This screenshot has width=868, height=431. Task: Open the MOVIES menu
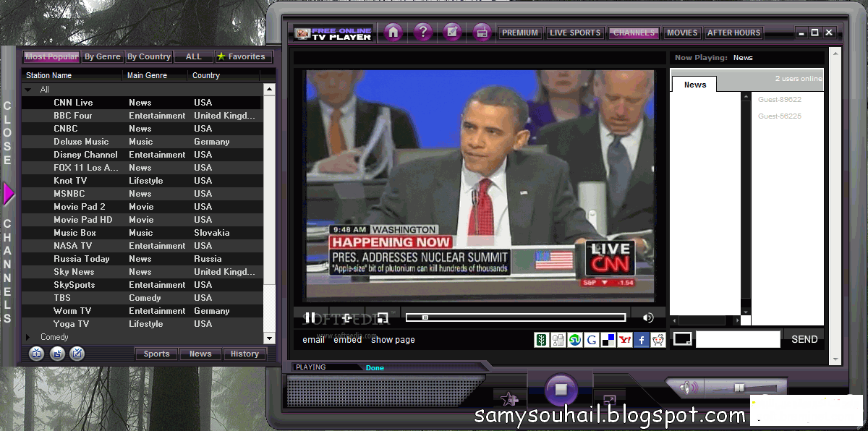(682, 33)
